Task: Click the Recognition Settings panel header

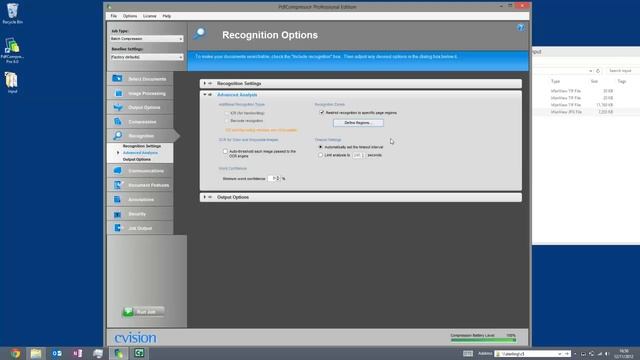Action: coord(361,83)
